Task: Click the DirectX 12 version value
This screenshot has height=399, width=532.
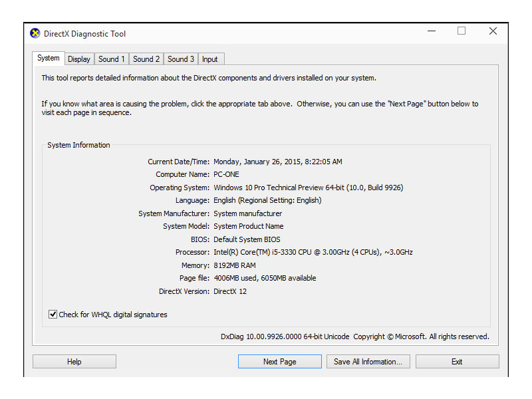Action: point(230,291)
